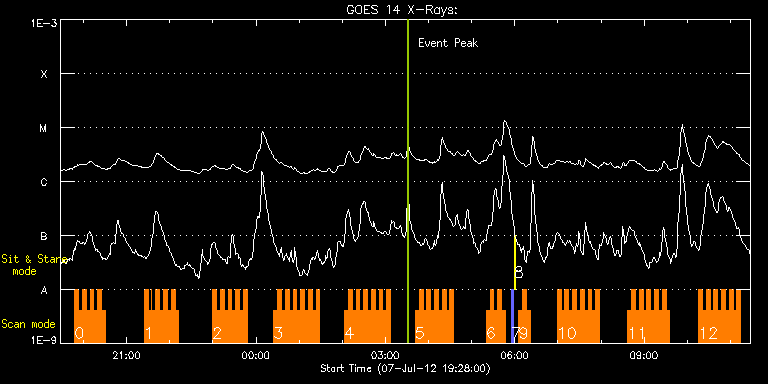Viewport: 768px width, 384px height.
Task: Click the 'C' flare class axis label
Action: [x=44, y=182]
